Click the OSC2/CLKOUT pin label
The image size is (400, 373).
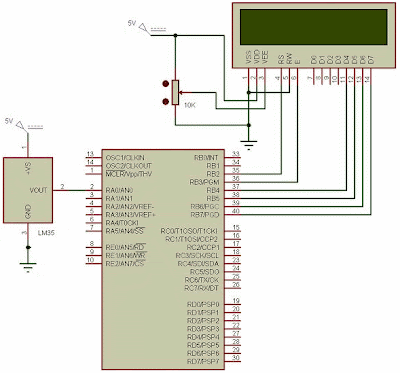[x=129, y=166]
